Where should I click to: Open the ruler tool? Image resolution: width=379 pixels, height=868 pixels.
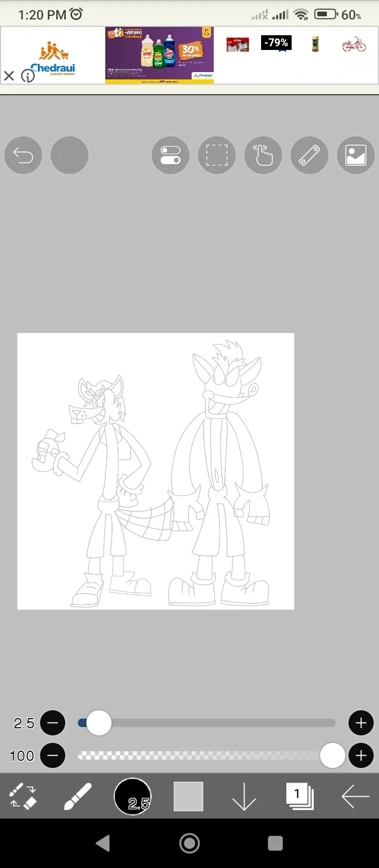[x=310, y=155]
